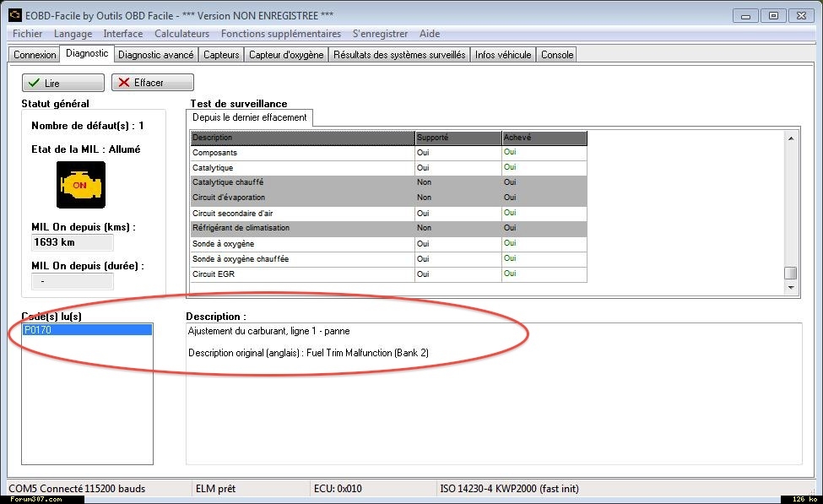Viewport: 823px width, 504px height.
Task: Maximize the EOBD-Facile window
Action: 773,16
